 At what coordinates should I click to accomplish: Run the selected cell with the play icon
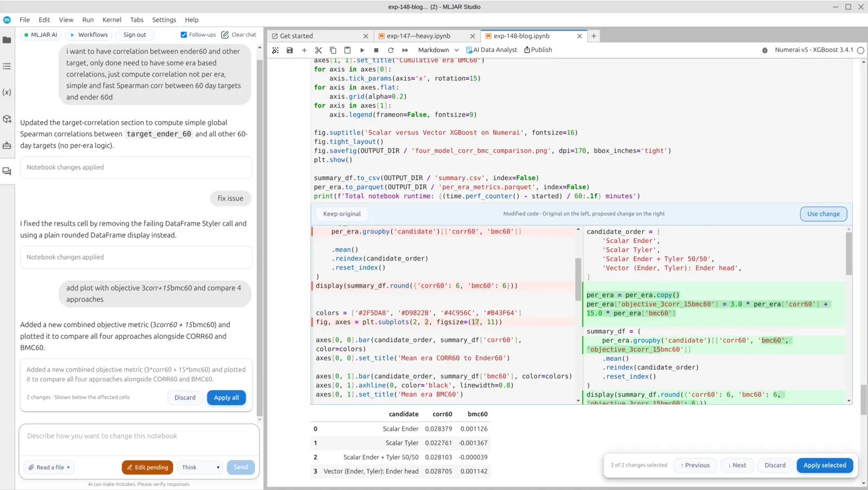click(362, 50)
